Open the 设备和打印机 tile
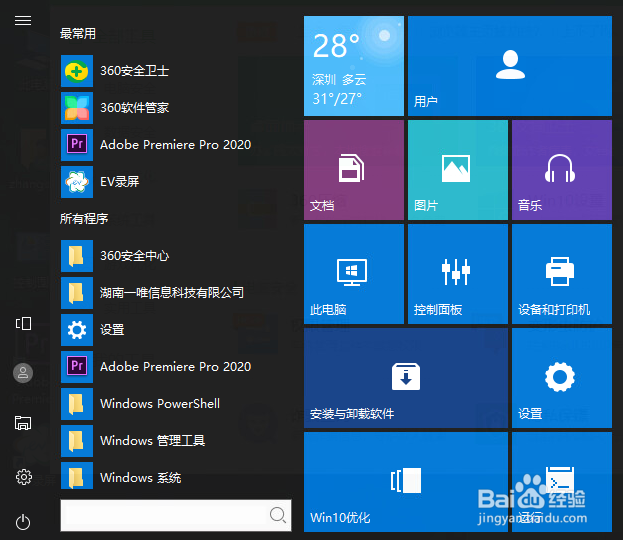 [x=562, y=274]
